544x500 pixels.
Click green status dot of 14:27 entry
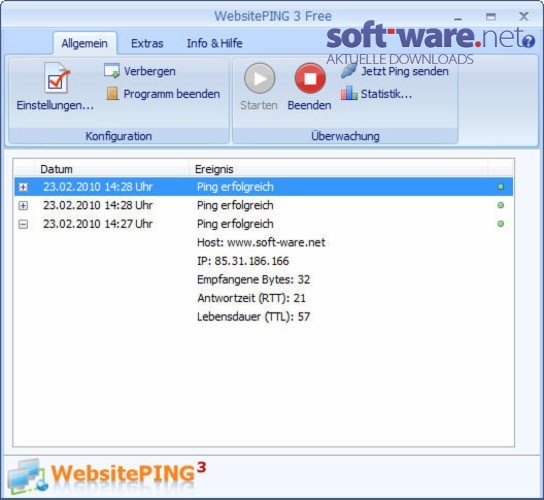point(501,224)
